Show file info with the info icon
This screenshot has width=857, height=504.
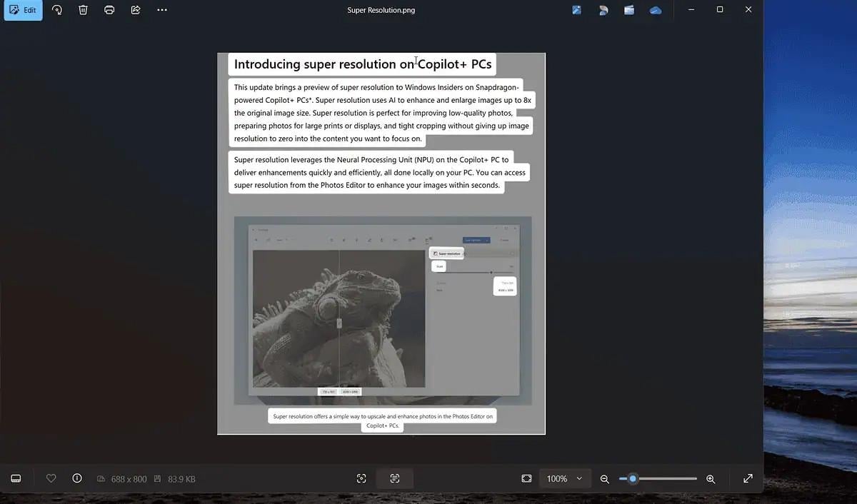coord(77,478)
